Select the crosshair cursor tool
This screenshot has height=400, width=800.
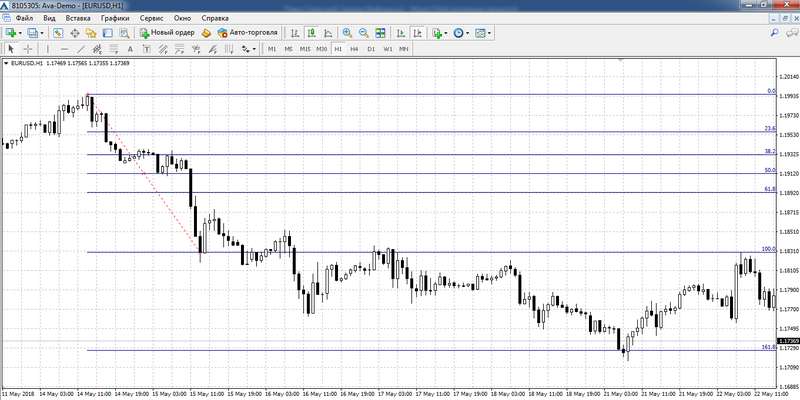[27, 48]
